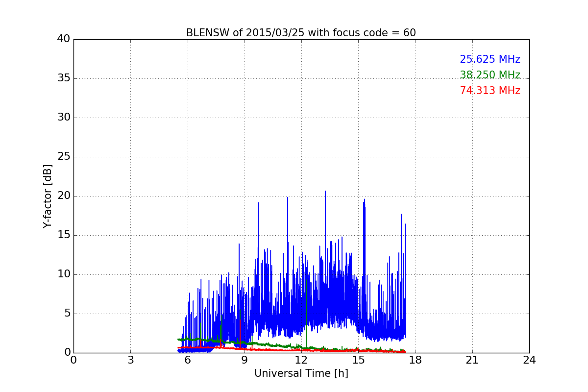Click the y-axis tick label 40

click(x=64, y=39)
